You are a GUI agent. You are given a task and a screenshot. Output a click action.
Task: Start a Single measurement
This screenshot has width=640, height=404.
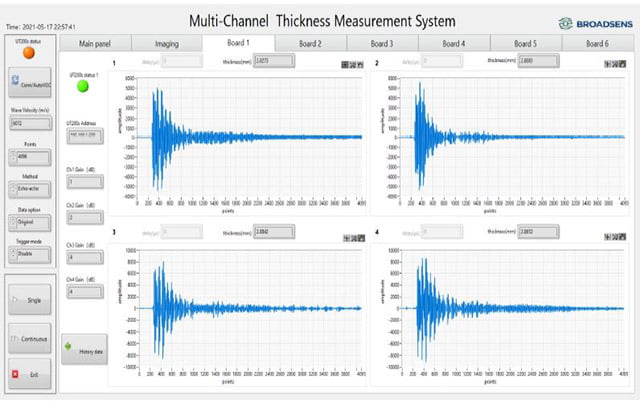pos(27,299)
